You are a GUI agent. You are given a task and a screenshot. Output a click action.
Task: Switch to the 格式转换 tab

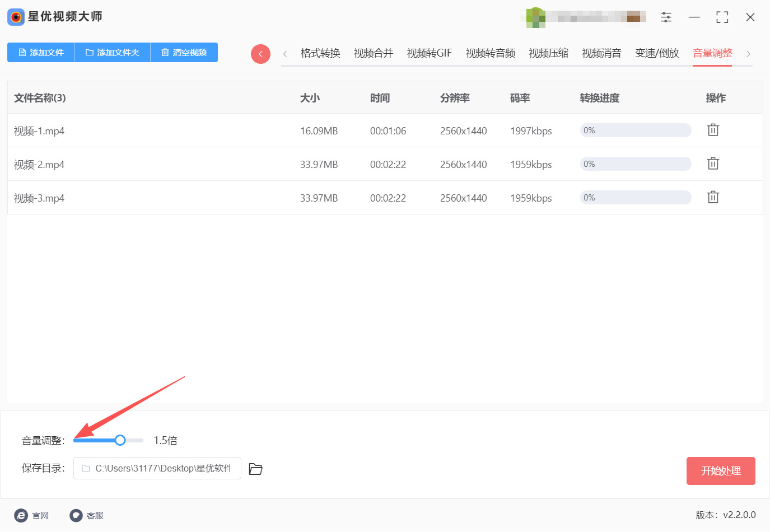pos(320,53)
